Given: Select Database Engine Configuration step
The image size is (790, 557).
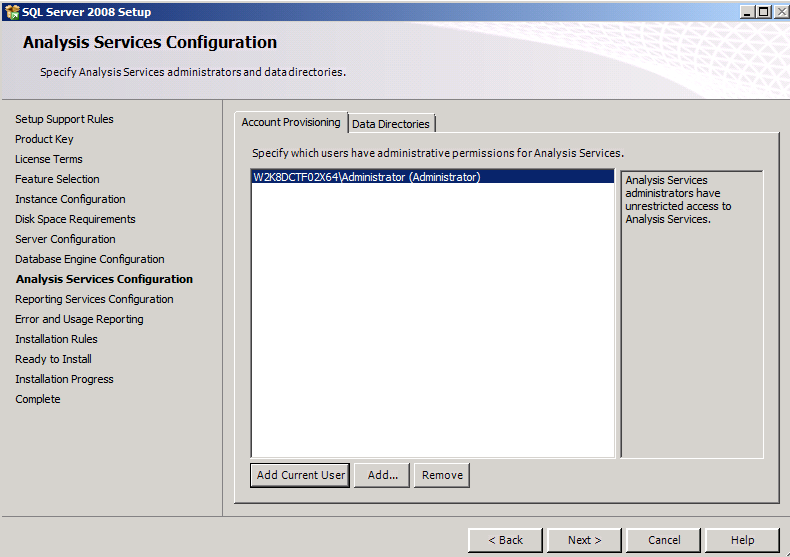Looking at the screenshot, I should (90, 259).
